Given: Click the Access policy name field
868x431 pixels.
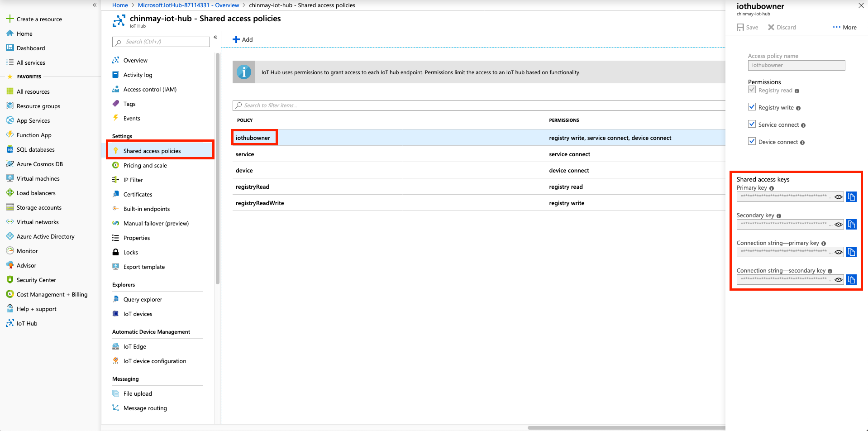Looking at the screenshot, I should (x=796, y=65).
